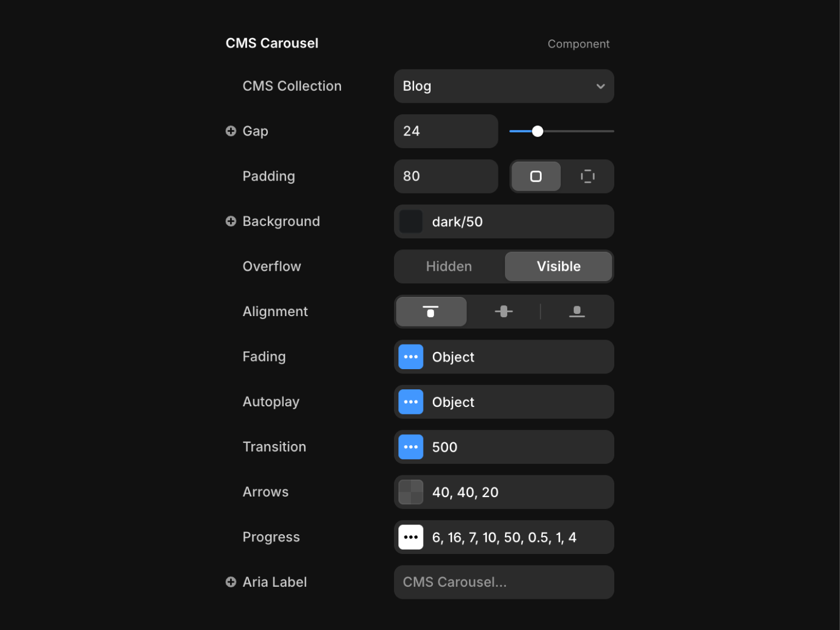
Task: Open the CMS Collection Blog dropdown
Action: coord(503,86)
